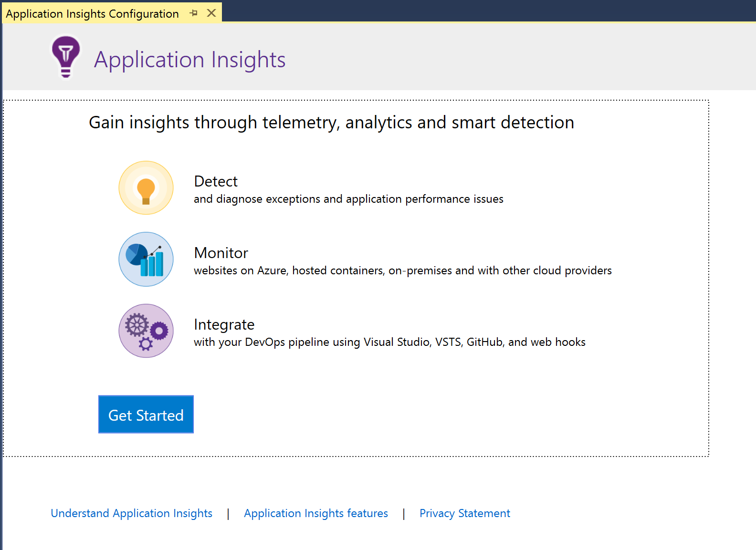756x550 pixels.
Task: Click the Detect heading text
Action: tap(216, 182)
